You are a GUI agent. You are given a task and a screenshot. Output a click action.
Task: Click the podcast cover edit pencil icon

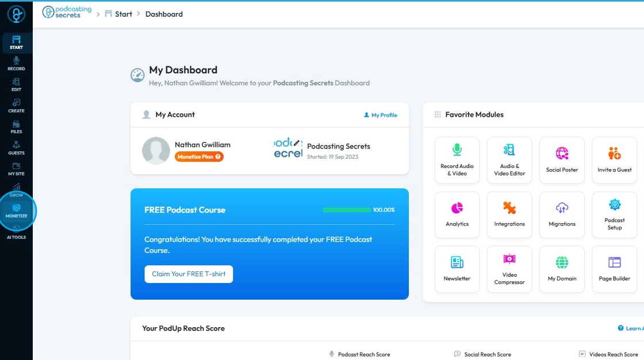pyautogui.click(x=297, y=143)
